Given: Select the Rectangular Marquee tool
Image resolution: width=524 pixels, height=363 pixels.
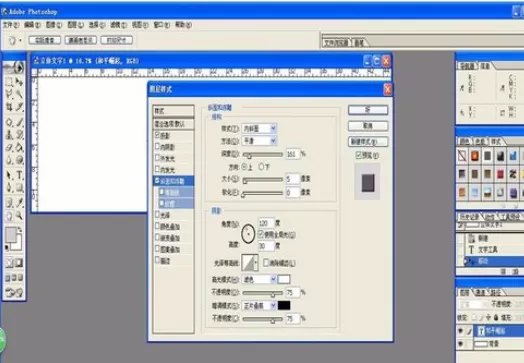Looking at the screenshot, I should point(9,81).
